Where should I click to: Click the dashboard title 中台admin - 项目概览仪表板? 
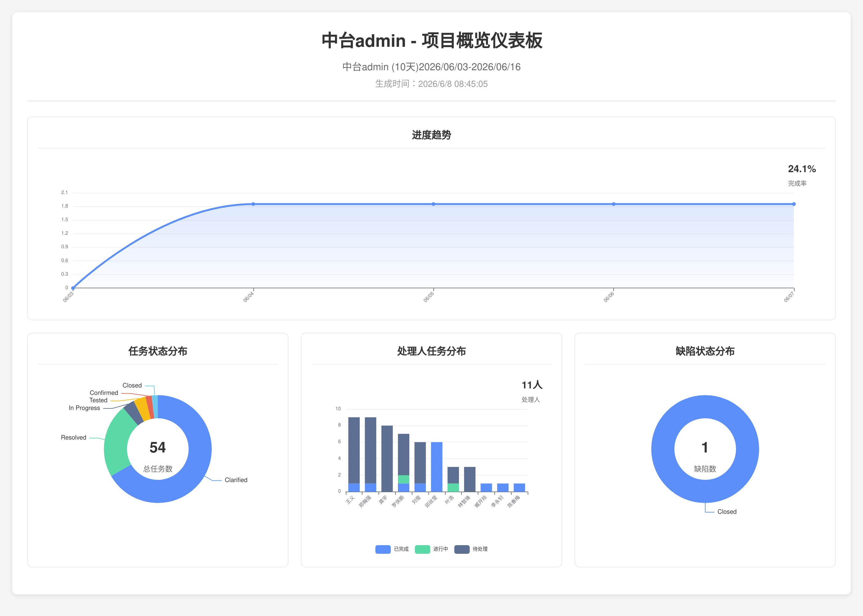coord(432,41)
